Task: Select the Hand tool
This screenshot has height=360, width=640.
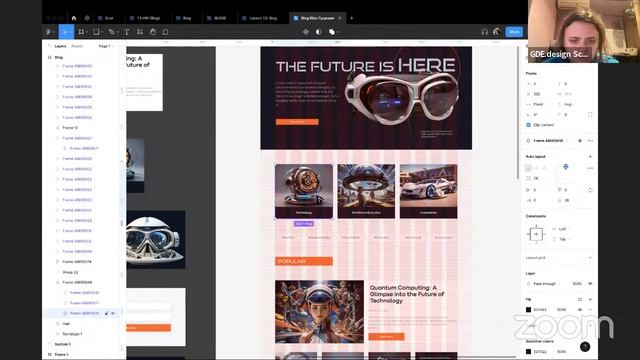Action: [x=153, y=32]
